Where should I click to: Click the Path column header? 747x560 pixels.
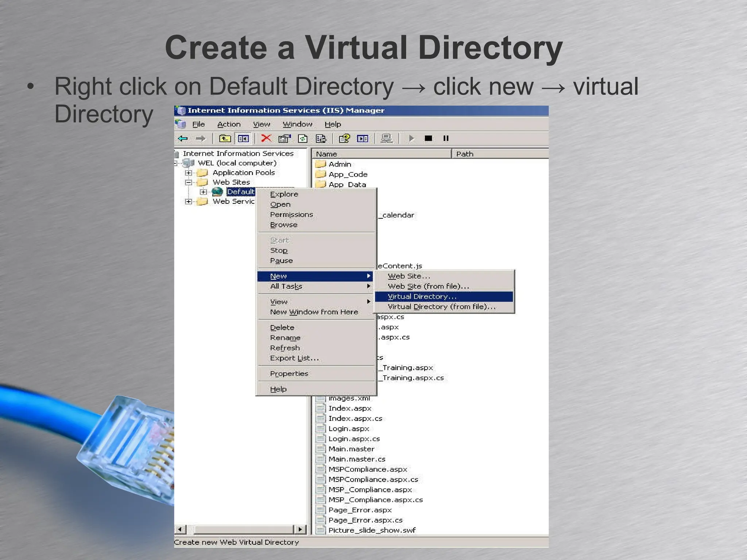pos(500,154)
